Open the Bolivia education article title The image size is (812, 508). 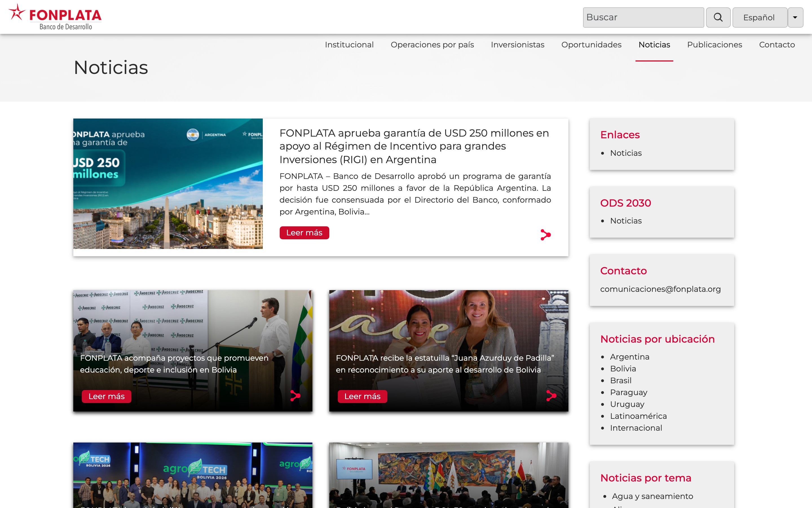click(174, 364)
